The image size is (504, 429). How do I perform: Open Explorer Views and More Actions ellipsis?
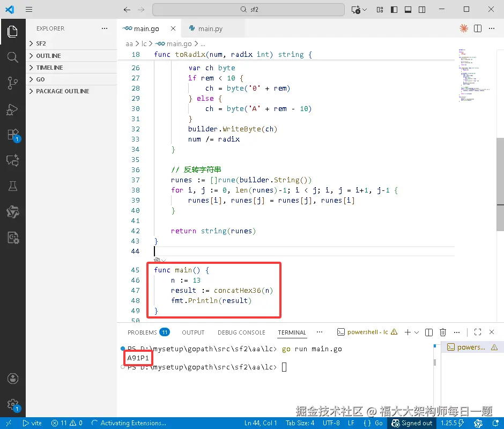(x=105, y=28)
